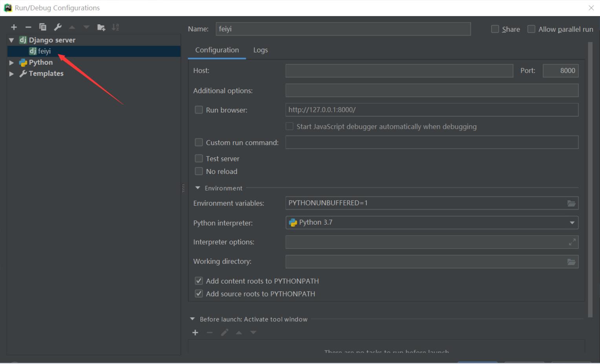This screenshot has height=364, width=600.
Task: Select the feiyi Django configuration
Action: coord(44,51)
